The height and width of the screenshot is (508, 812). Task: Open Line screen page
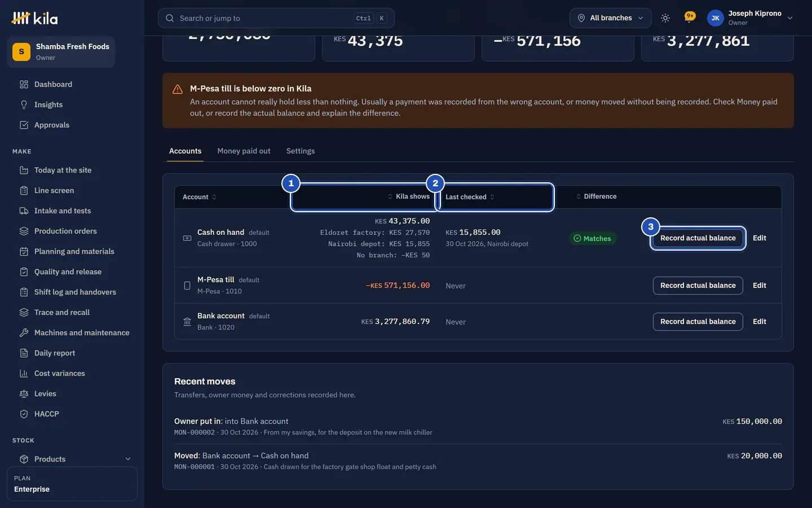(72, 190)
